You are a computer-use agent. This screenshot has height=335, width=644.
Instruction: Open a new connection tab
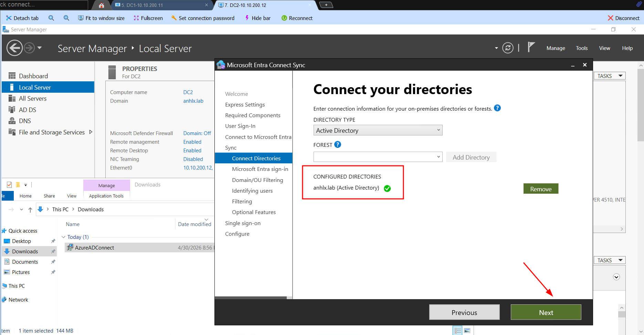click(x=326, y=5)
